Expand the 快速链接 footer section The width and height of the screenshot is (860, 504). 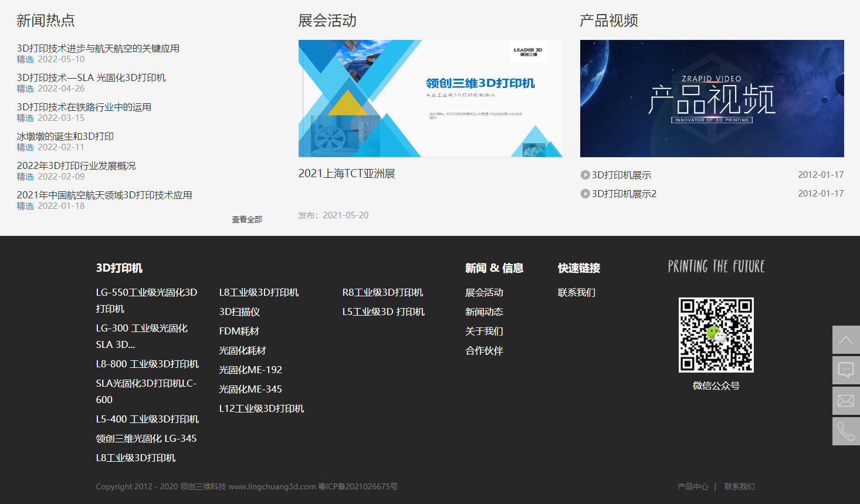578,268
